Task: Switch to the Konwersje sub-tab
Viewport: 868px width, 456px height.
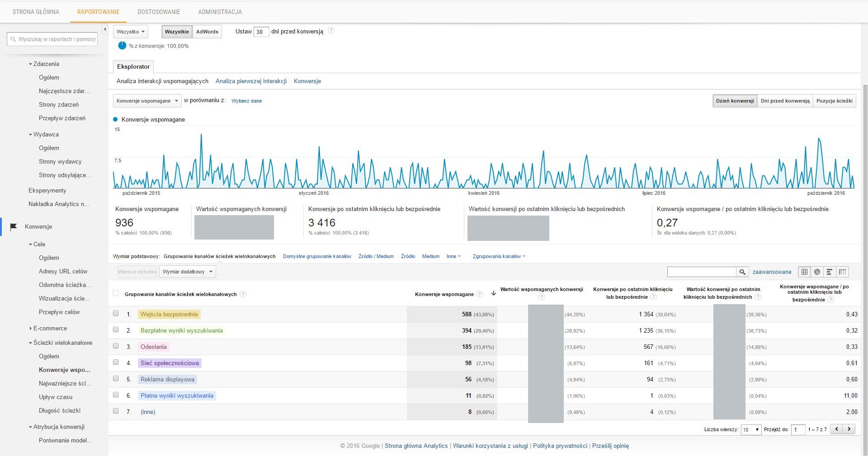Action: [x=307, y=81]
